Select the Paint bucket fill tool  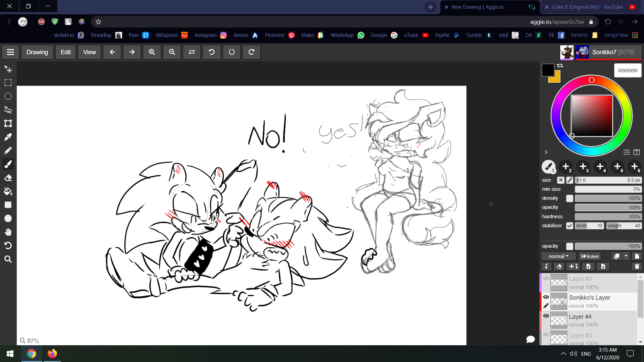8,191
